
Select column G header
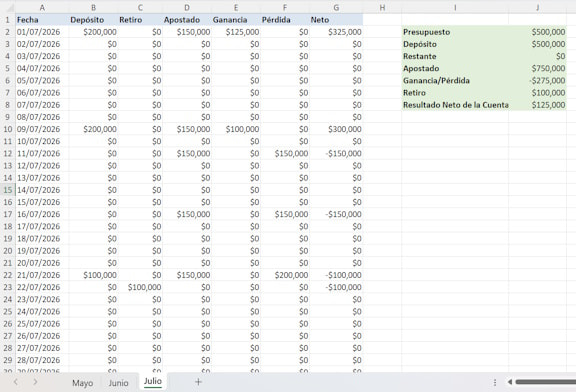point(336,8)
